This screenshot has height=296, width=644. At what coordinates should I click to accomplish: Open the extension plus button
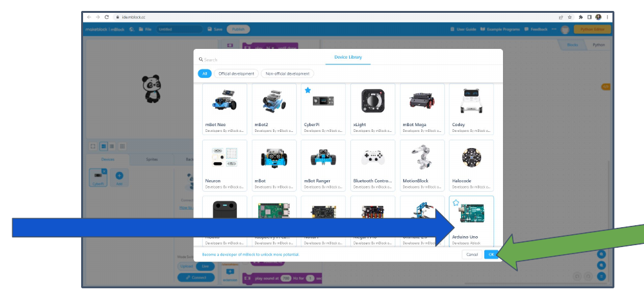(x=230, y=273)
